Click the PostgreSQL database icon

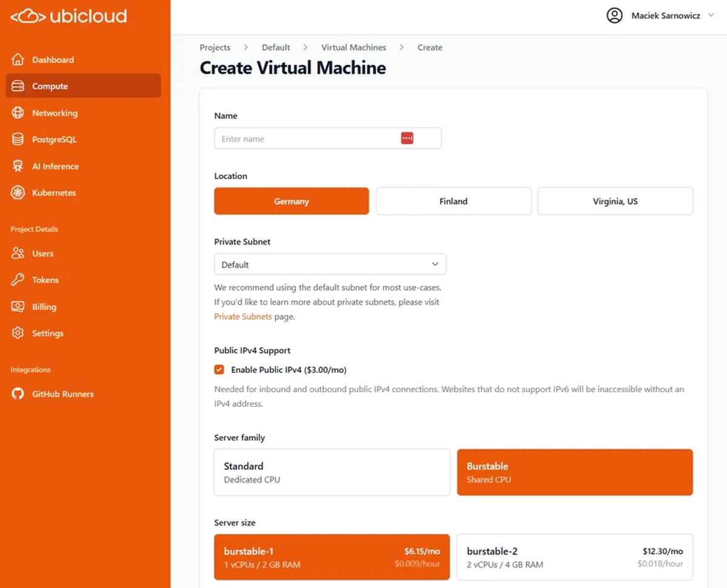[x=18, y=140]
